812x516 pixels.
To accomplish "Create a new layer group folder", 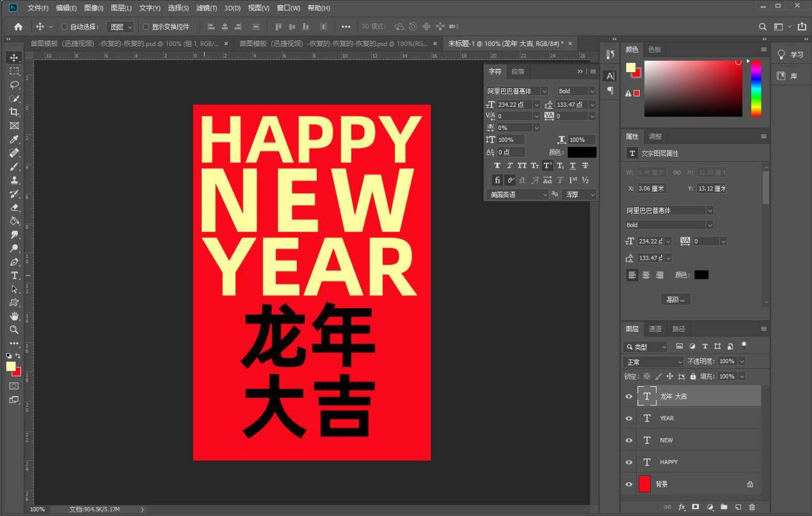I will coord(724,507).
